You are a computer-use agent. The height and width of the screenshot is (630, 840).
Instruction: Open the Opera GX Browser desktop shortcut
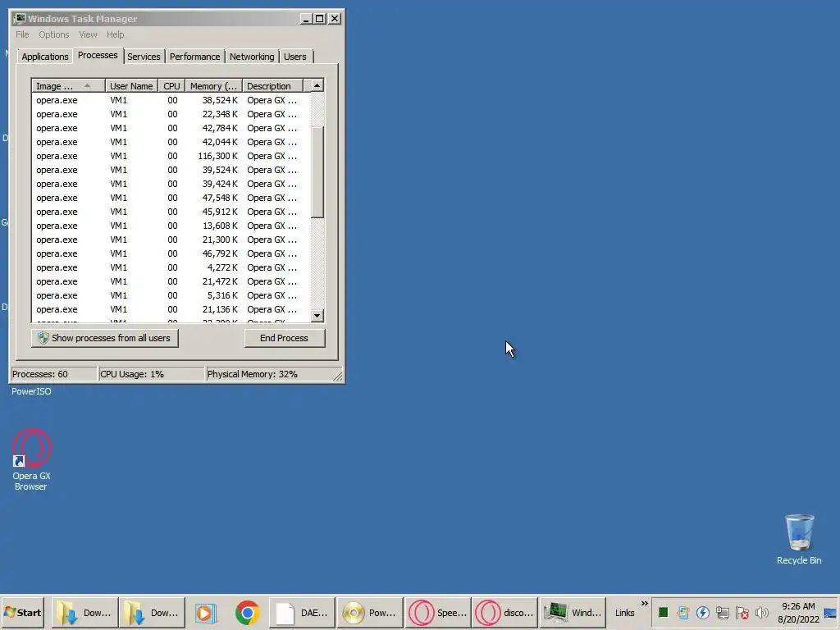(x=32, y=459)
